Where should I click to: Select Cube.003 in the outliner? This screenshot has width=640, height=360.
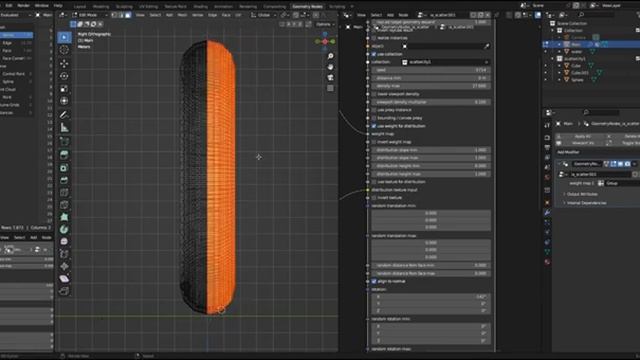(x=580, y=73)
